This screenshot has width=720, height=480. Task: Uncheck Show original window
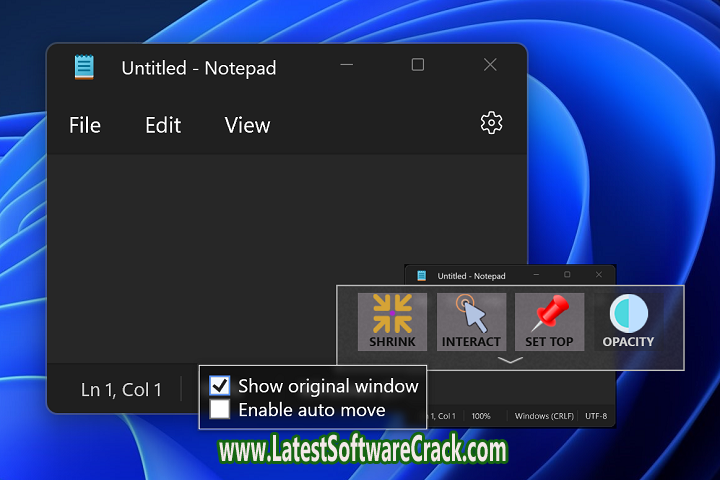pyautogui.click(x=219, y=386)
